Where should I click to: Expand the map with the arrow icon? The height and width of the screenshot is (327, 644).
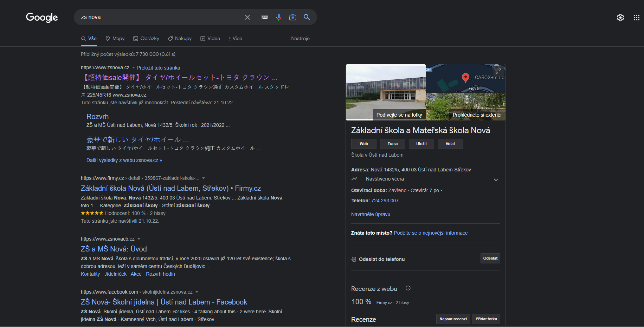point(498,71)
